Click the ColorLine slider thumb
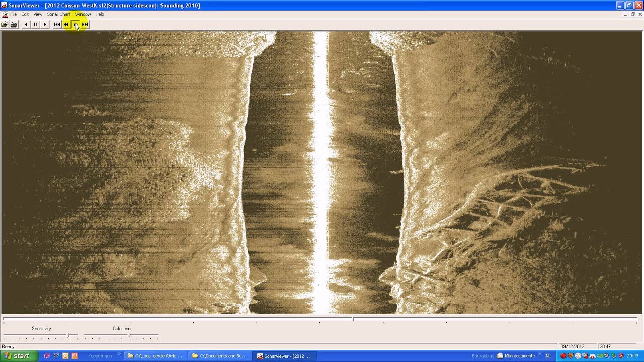644x362 pixels. coord(130,335)
